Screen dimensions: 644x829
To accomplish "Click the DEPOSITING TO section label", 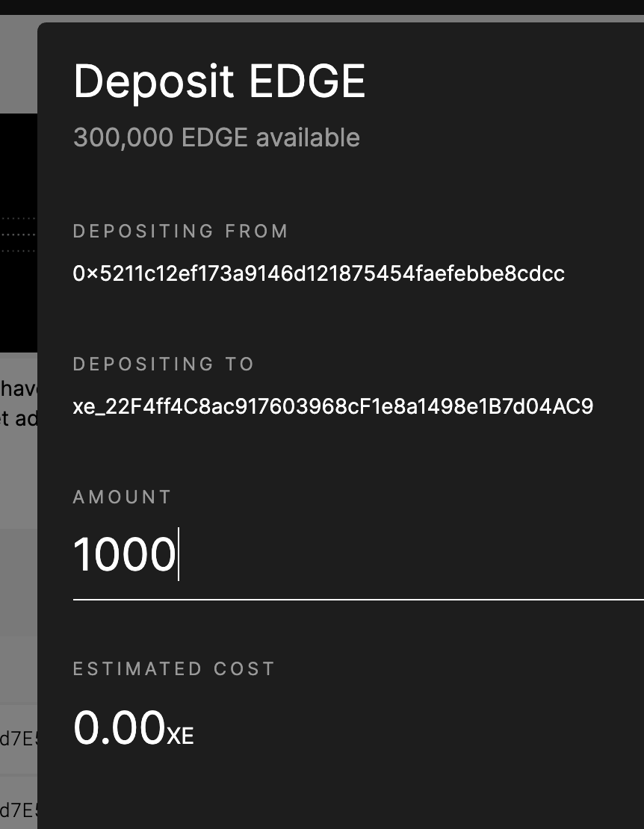I will (163, 364).
